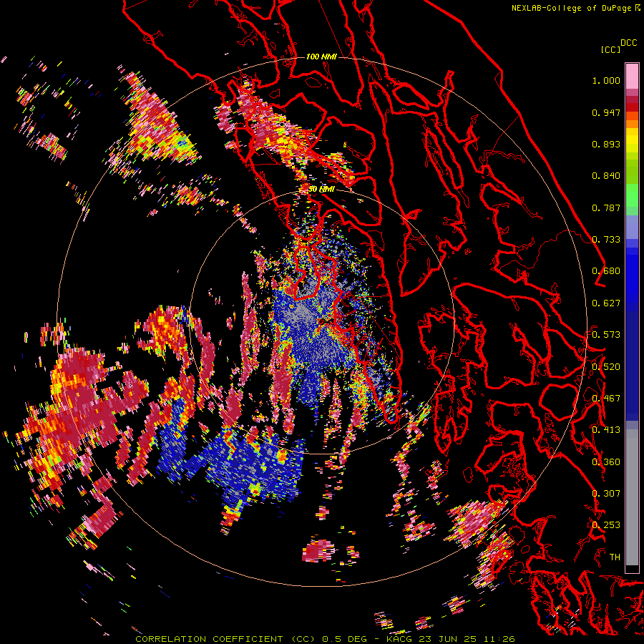The width and height of the screenshot is (644, 644).
Task: Click the 0.413 scale value
Action: click(606, 430)
